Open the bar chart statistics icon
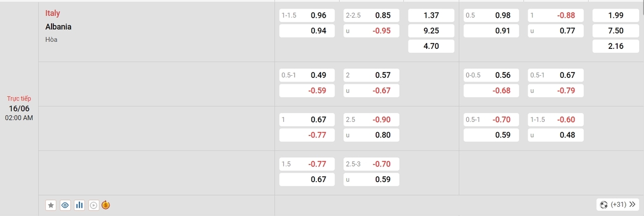The width and height of the screenshot is (644, 216). [x=79, y=205]
